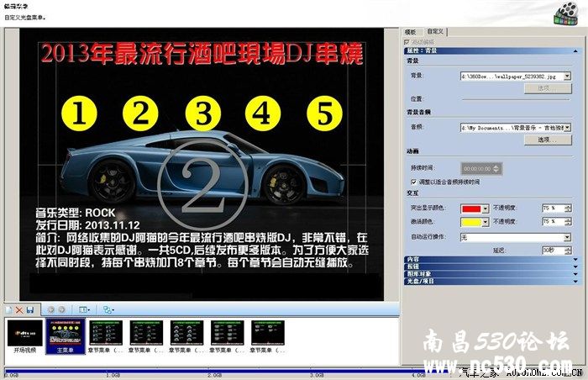
Task: Open the linked-objects toolbar dropdown icon
Action: (x=108, y=309)
